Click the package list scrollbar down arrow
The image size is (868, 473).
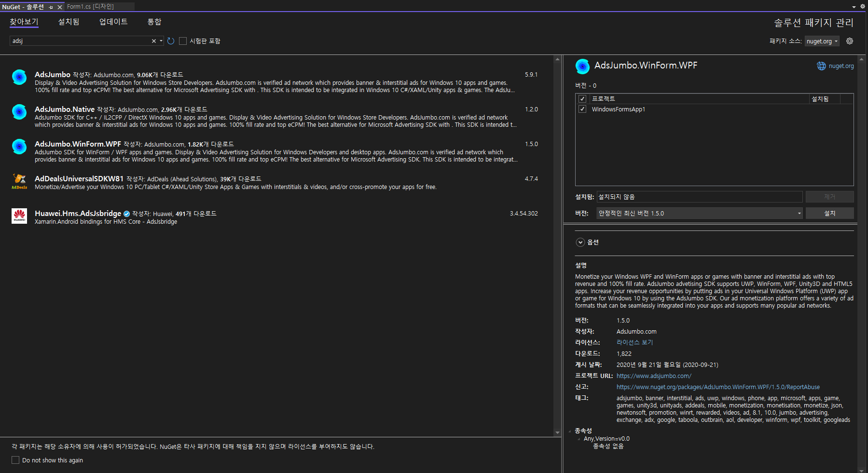coord(557,432)
